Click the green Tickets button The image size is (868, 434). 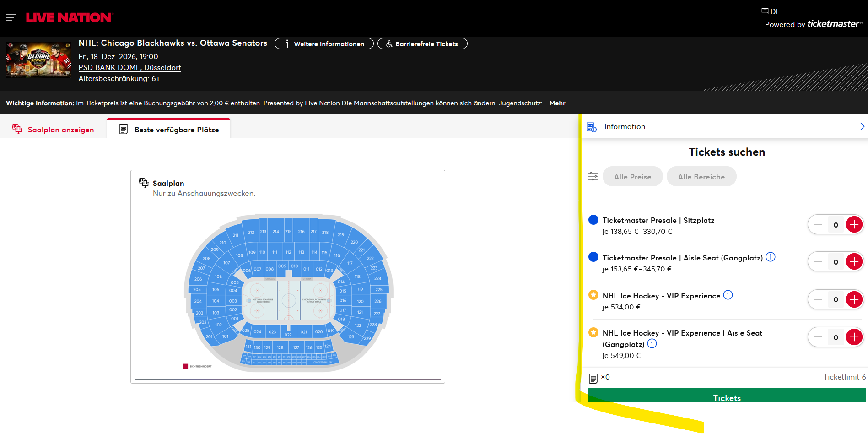(726, 396)
